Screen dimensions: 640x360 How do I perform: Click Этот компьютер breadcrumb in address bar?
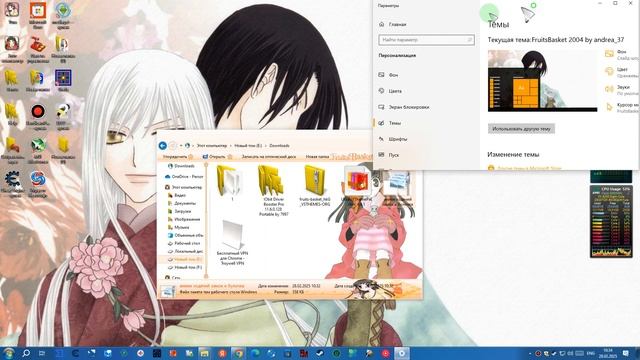tap(212, 146)
